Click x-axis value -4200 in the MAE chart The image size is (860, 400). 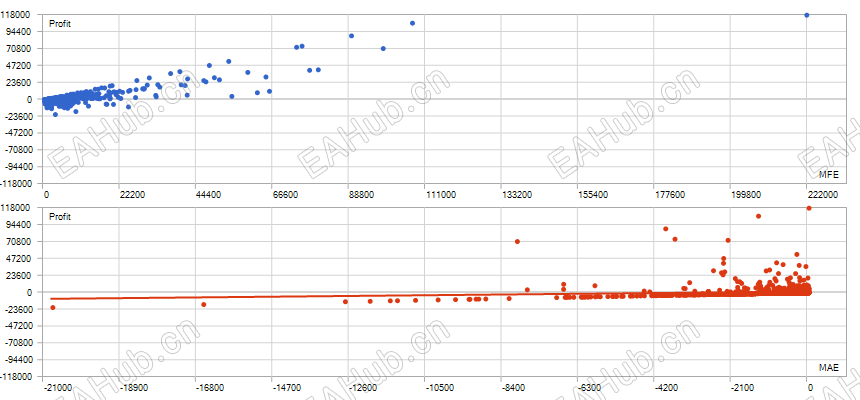pos(668,388)
